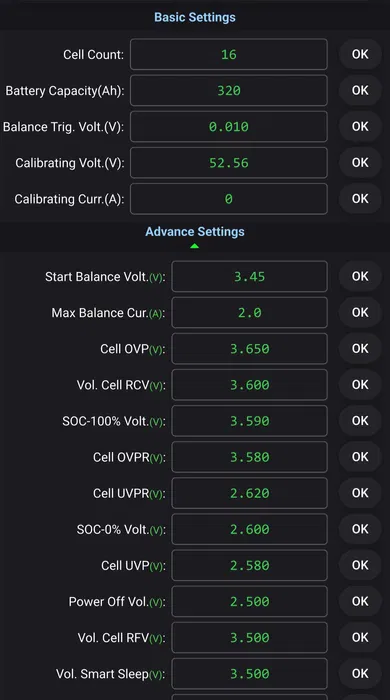Edit the SOC-100% Volt. field
Viewport: 390px width, 700px height.
coord(249,421)
